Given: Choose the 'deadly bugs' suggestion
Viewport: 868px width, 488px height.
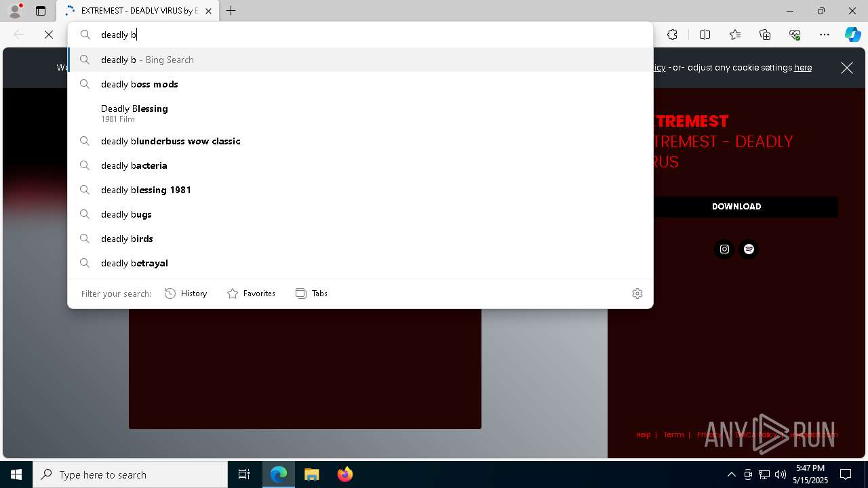Looking at the screenshot, I should 360,214.
